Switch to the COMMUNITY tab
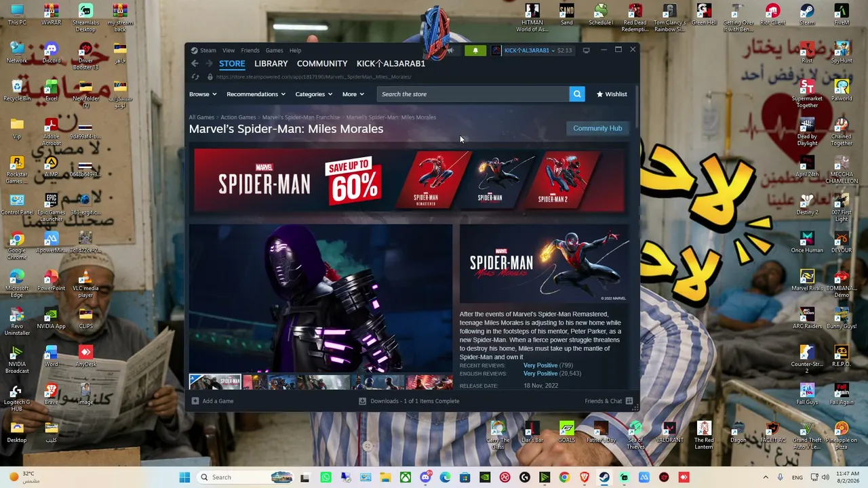 coord(322,64)
